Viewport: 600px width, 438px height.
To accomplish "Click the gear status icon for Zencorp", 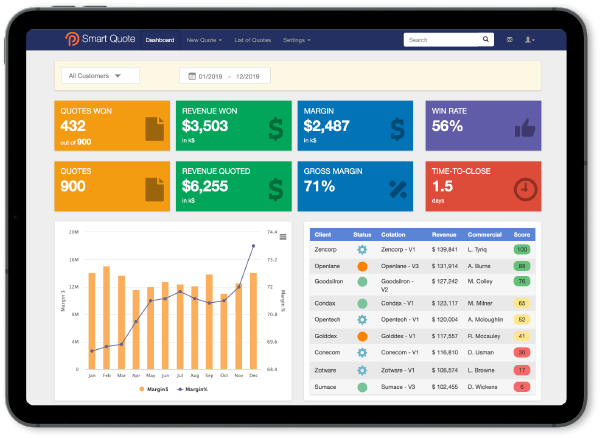I will coord(362,250).
